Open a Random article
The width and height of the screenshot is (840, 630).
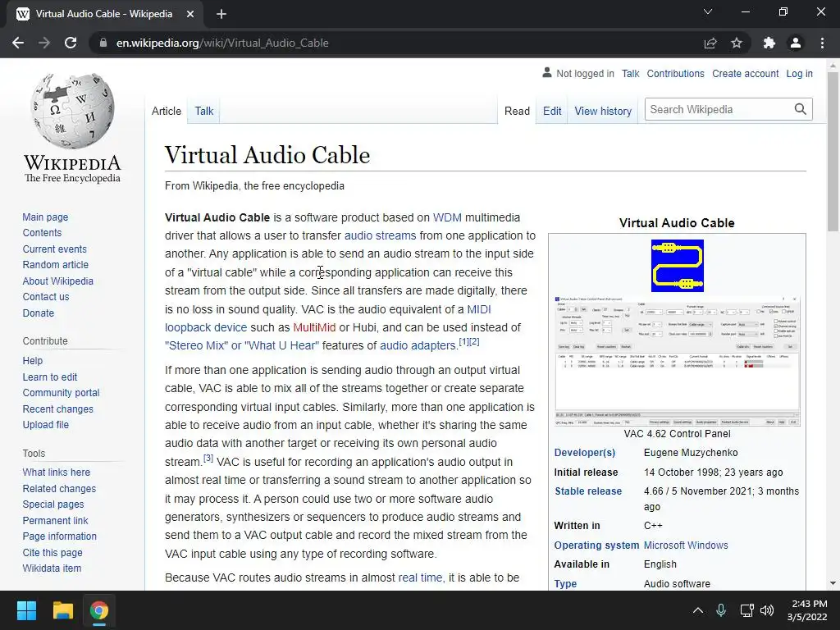[56, 265]
